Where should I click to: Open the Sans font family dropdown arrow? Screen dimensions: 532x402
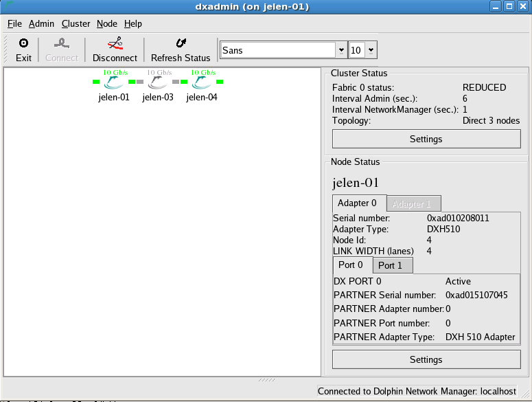point(341,50)
